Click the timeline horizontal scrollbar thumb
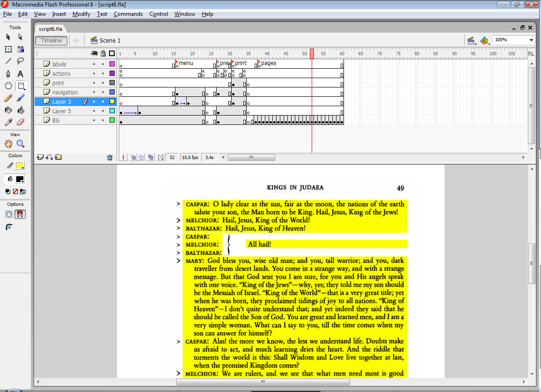This screenshot has width=541, height=392. click(251, 158)
